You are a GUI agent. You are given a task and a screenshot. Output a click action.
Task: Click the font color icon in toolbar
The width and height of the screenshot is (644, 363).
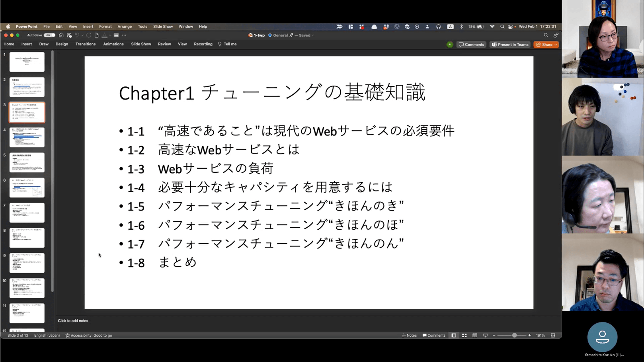(x=105, y=35)
